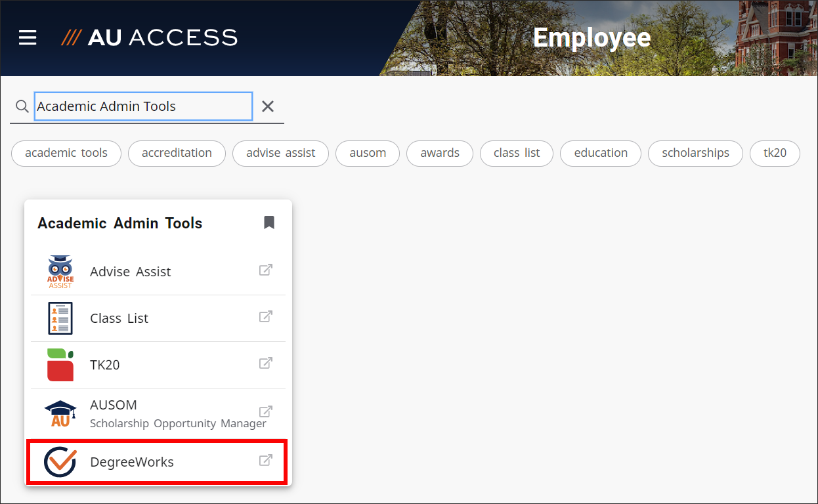The height and width of the screenshot is (504, 818).
Task: Open the Advise Assist link text
Action: (131, 270)
